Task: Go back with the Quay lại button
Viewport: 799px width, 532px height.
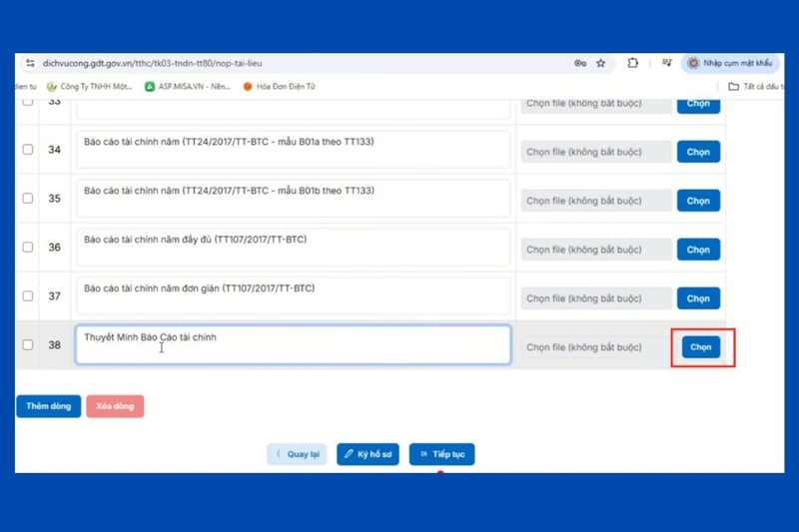Action: pos(297,454)
